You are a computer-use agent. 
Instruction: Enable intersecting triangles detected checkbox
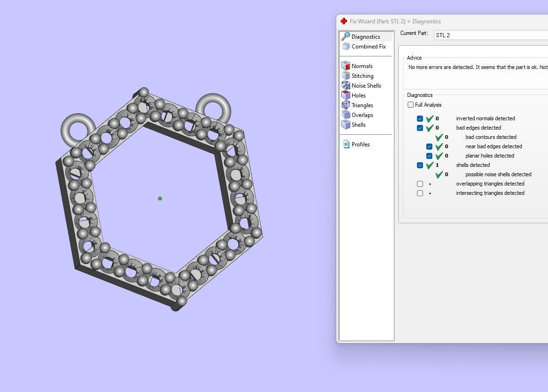[420, 193]
